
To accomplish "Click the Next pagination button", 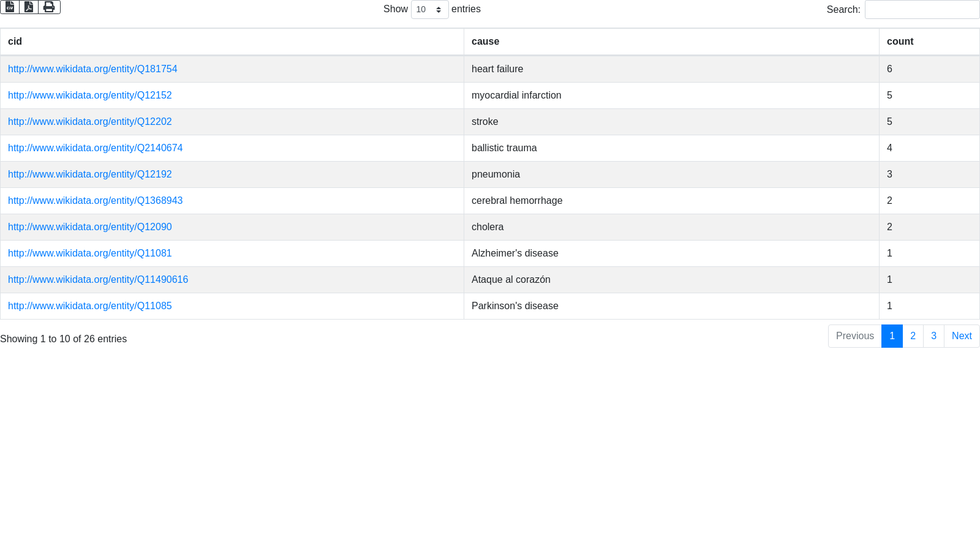I will [x=962, y=336].
